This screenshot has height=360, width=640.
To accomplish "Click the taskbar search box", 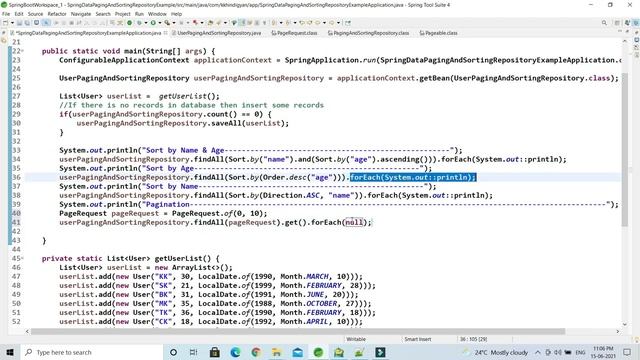I will coord(91,352).
